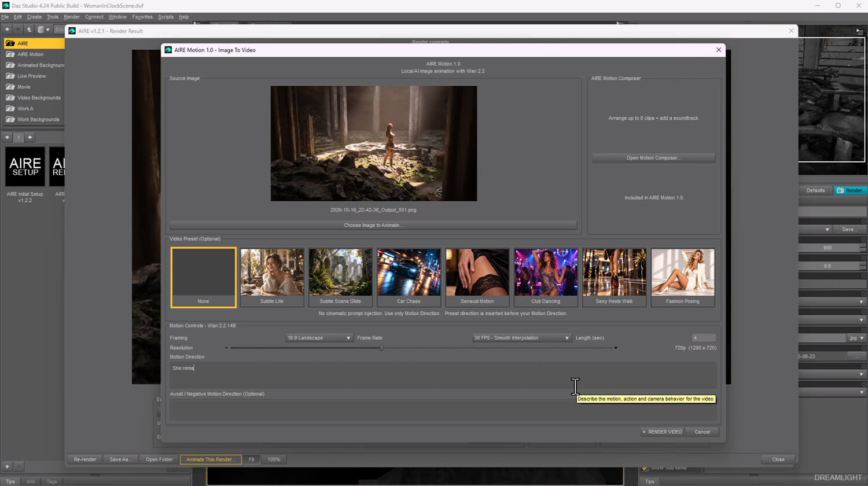Open the Live Preview folder

click(31, 76)
